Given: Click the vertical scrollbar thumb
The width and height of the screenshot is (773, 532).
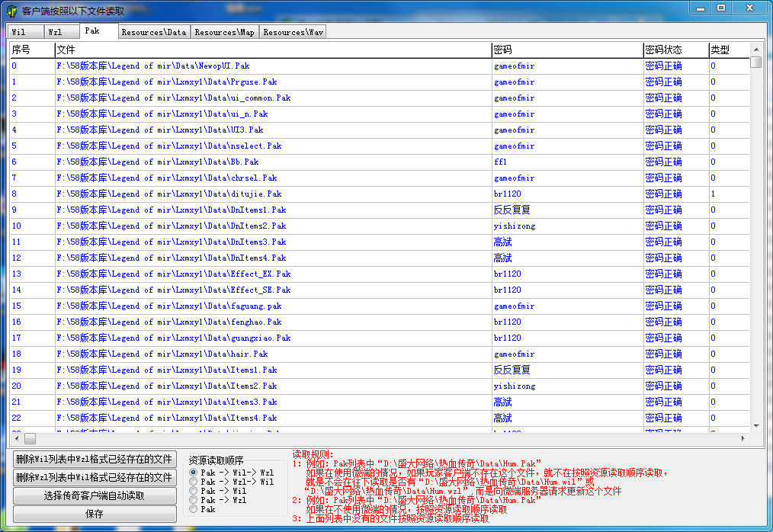Looking at the screenshot, I should pyautogui.click(x=755, y=62).
